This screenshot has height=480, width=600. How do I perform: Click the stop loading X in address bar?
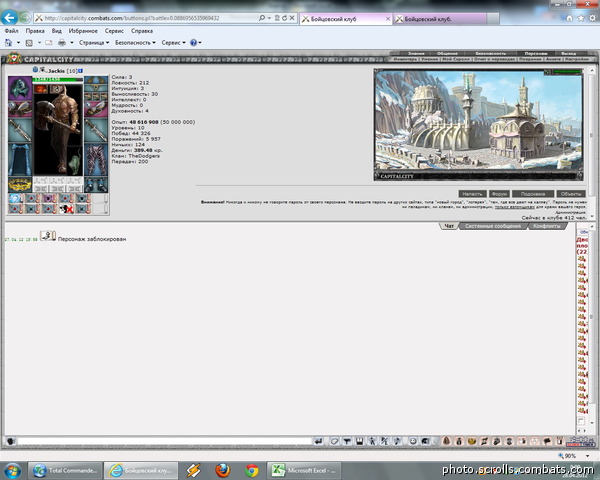click(292, 18)
